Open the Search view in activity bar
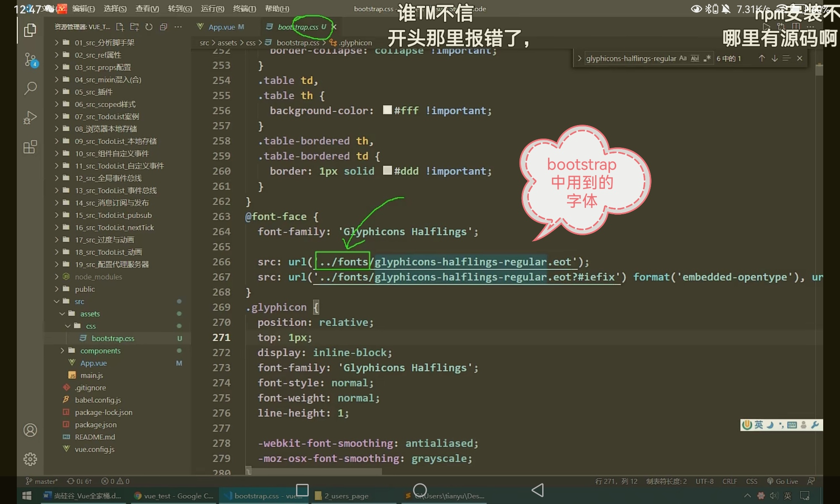840x504 pixels. (30, 88)
